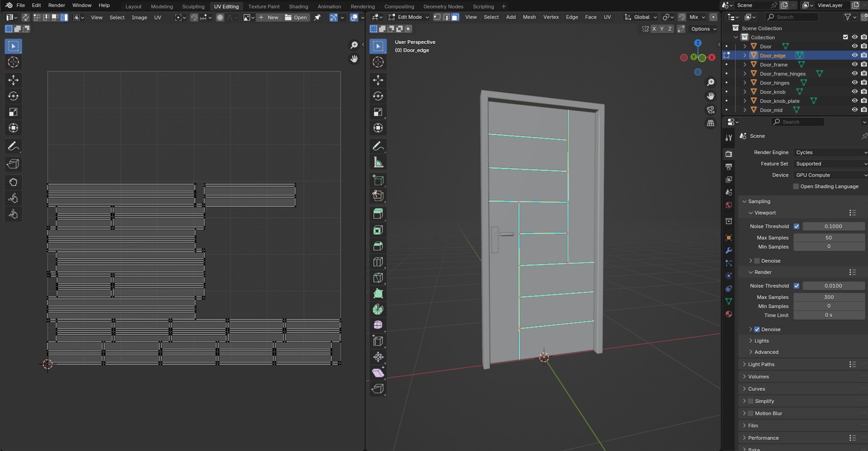Switch to the Texture Paint workspace tab
Image resolution: width=868 pixels, height=451 pixels.
click(264, 6)
